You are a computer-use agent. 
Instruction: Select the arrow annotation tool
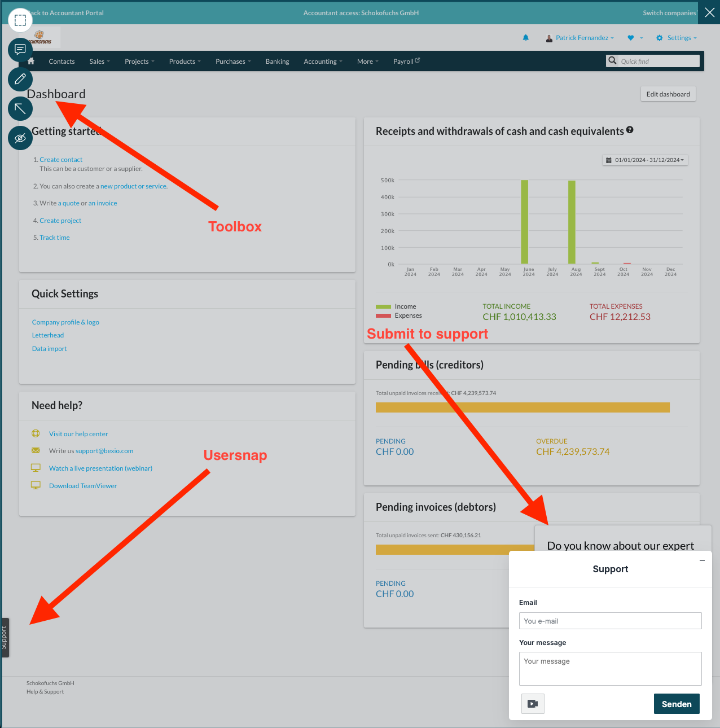point(20,108)
